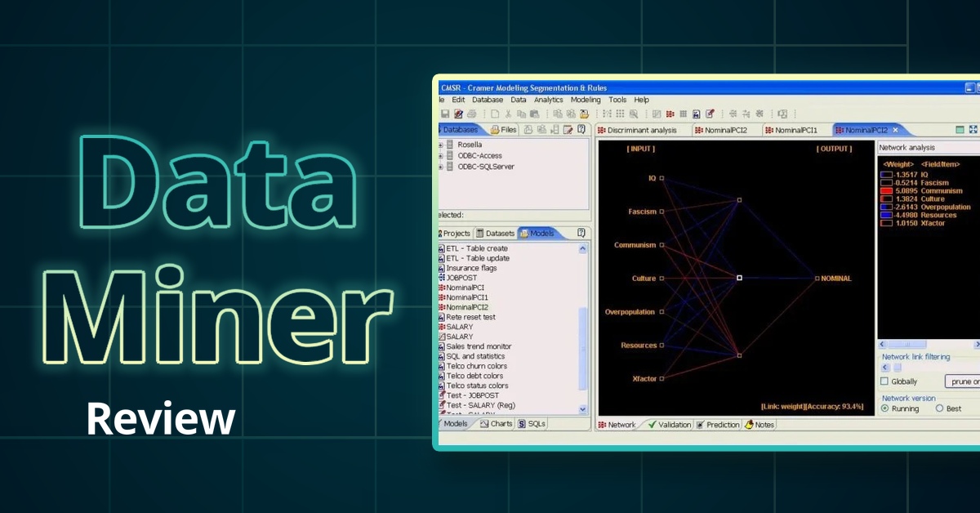Viewport: 980px width, 513px height.
Task: Open the NominalPCI model in the Models list
Action: [x=465, y=287]
